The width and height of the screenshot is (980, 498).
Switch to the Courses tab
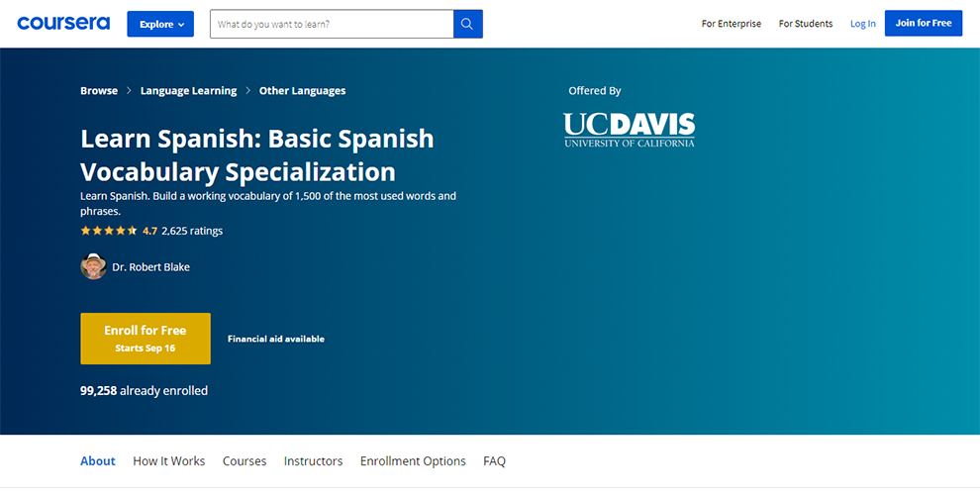click(x=245, y=461)
